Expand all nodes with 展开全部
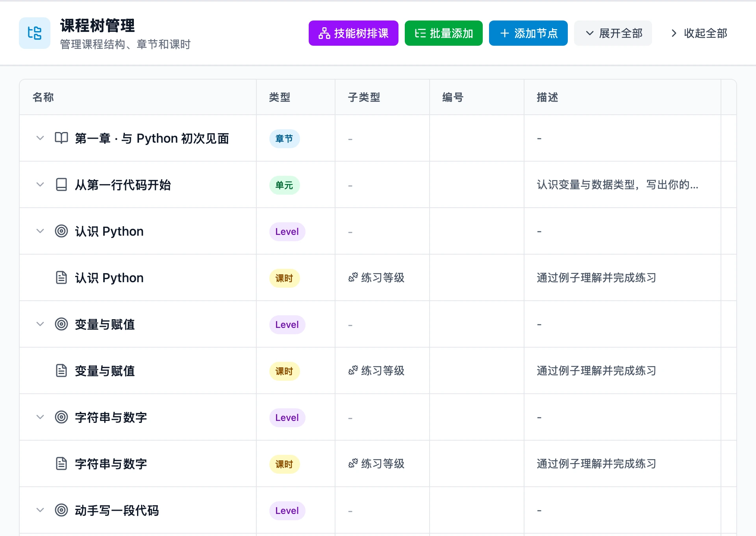The height and width of the screenshot is (536, 756). (x=613, y=33)
